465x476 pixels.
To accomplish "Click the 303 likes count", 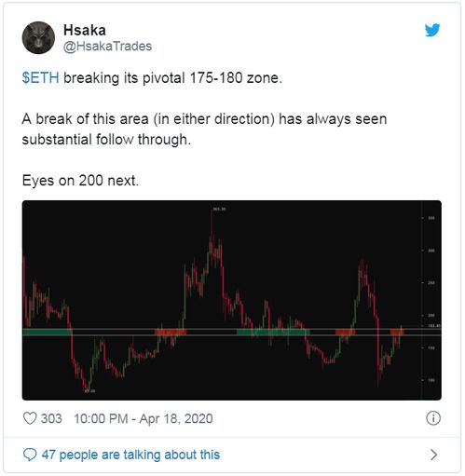I will (51, 418).
